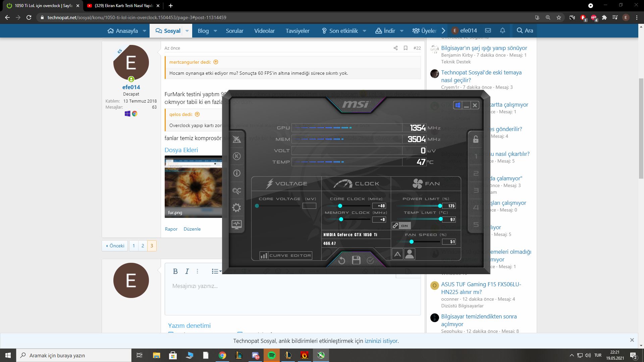Toggle automatic fan speed A button

pyautogui.click(x=397, y=254)
